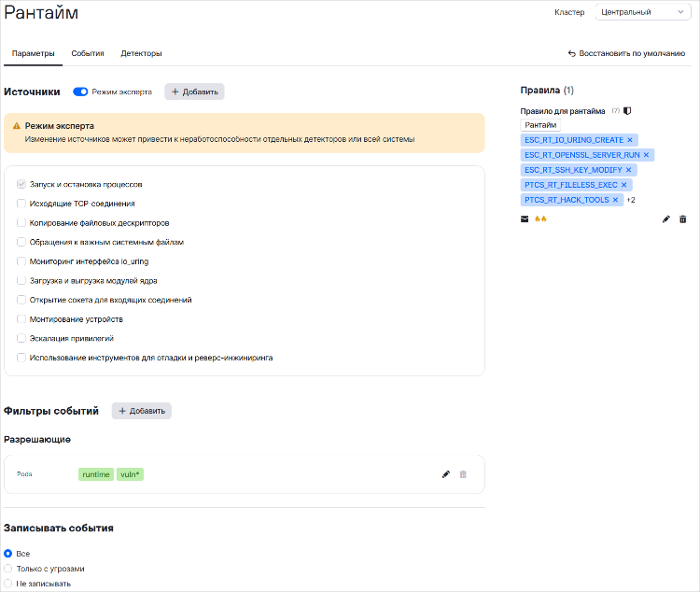Screen dimensions: 700x592
Task: Select the Только с угрозами radio option
Action: [8, 569]
